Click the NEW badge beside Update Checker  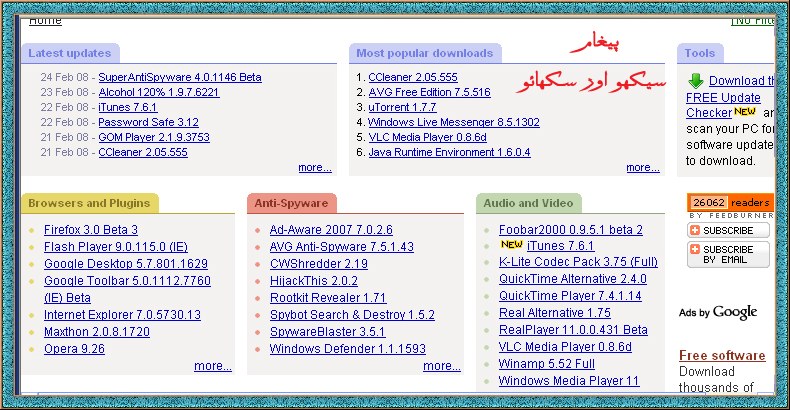coord(745,111)
